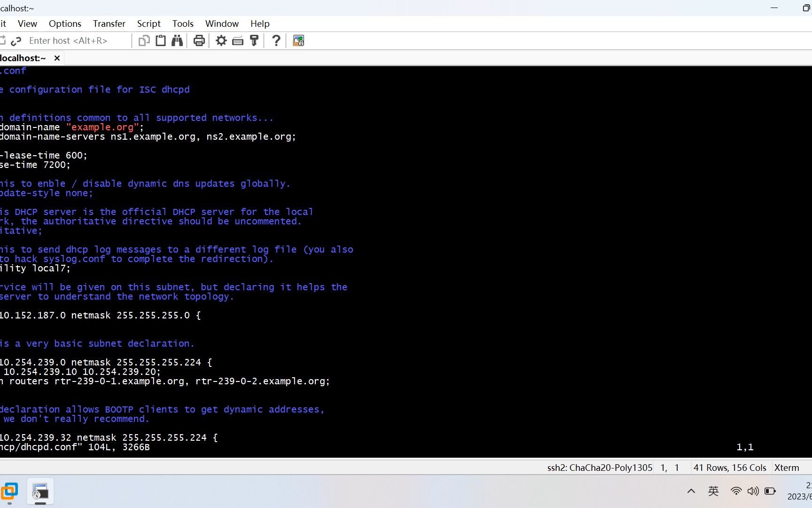Click the Print icon
The width and height of the screenshot is (812, 508).
pos(199,41)
